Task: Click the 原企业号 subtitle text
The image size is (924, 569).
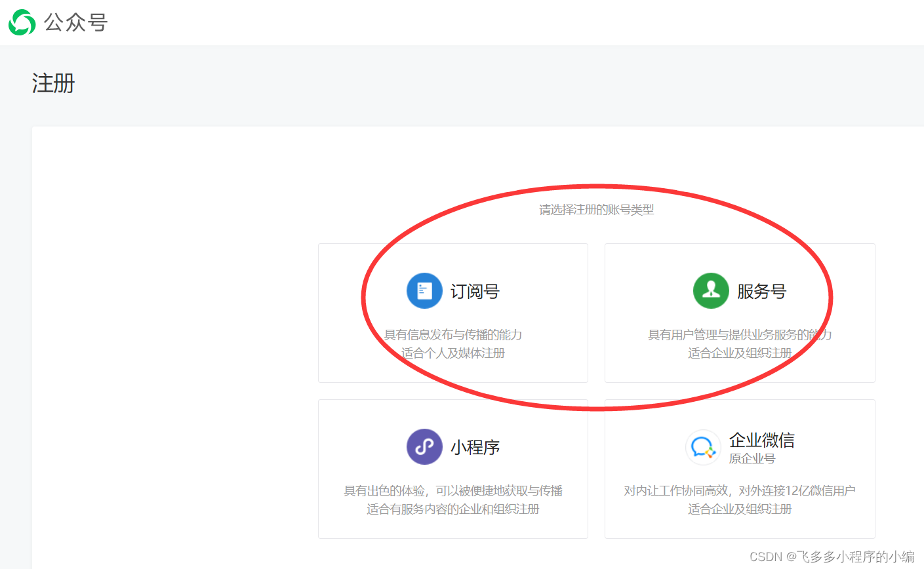Action: pyautogui.click(x=752, y=458)
